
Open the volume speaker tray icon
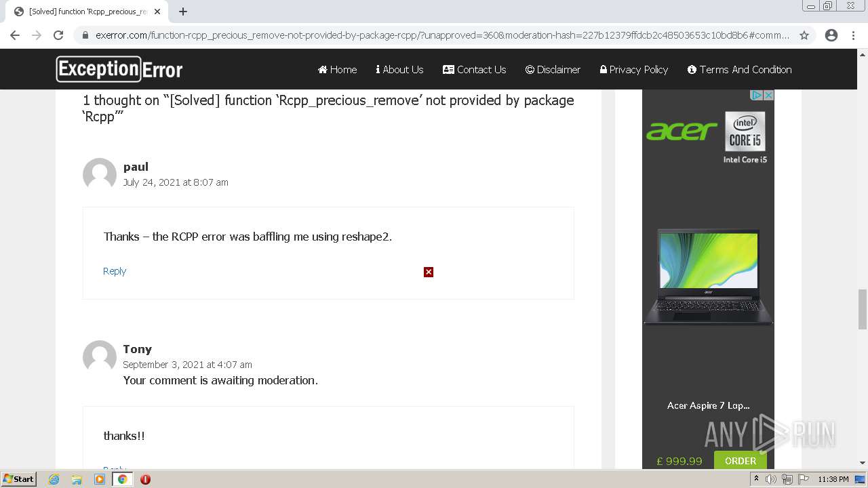[x=771, y=479]
